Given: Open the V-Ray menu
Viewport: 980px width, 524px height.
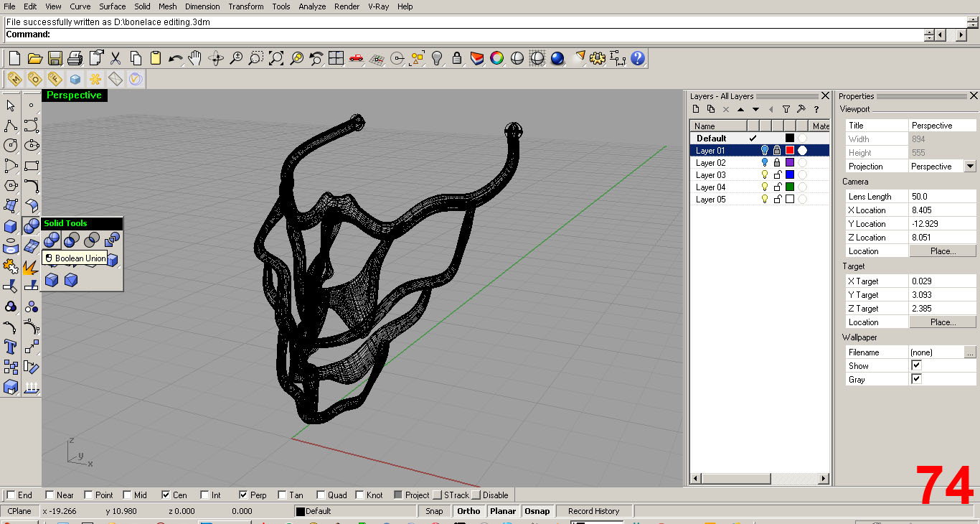Looking at the screenshot, I should click(x=378, y=6).
